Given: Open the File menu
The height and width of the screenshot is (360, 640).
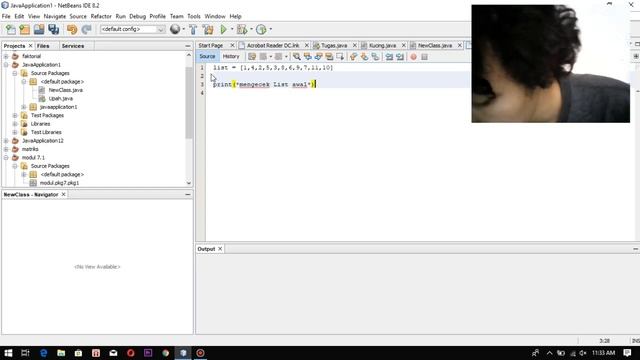Looking at the screenshot, I should [6, 16].
